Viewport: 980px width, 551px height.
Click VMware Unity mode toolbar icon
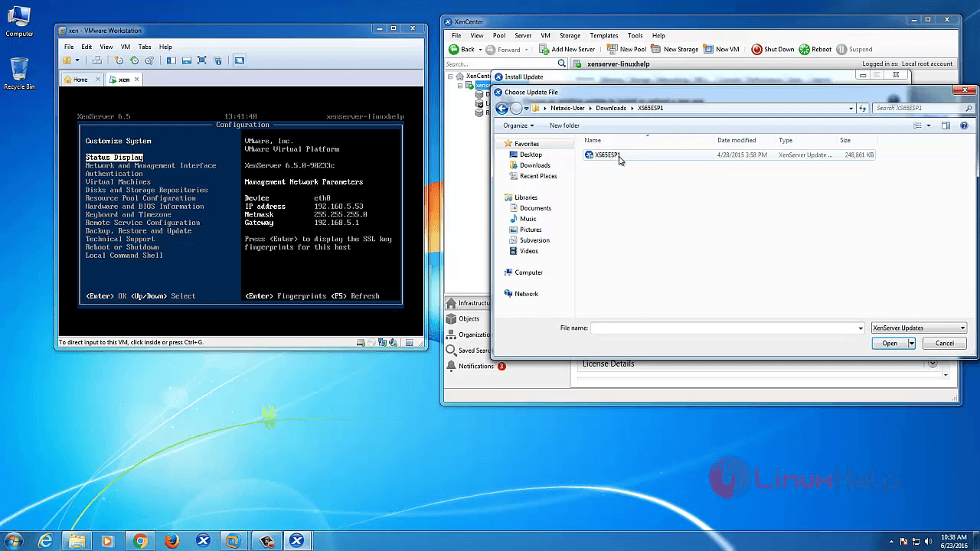coord(217,60)
